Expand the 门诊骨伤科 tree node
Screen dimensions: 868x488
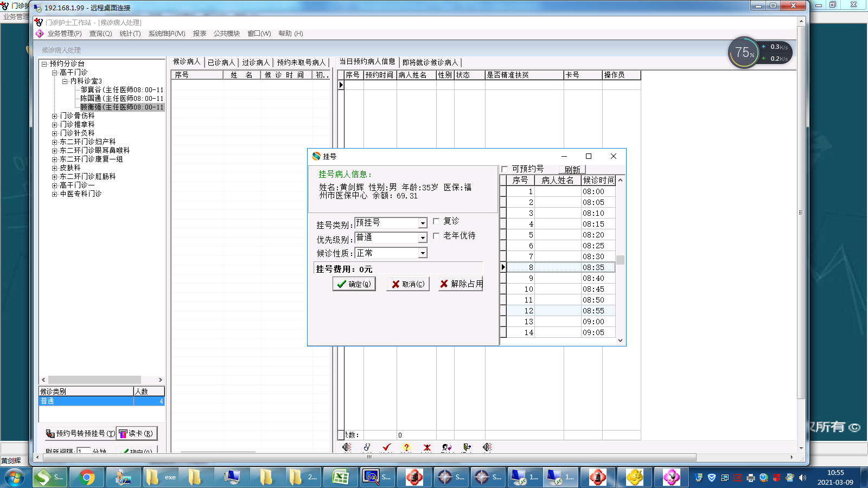tap(54, 116)
